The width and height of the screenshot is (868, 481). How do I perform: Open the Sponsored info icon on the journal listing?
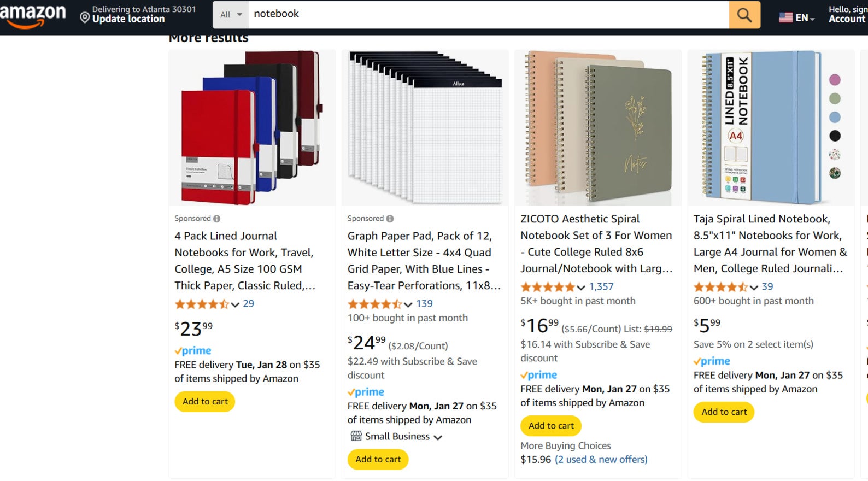point(215,218)
